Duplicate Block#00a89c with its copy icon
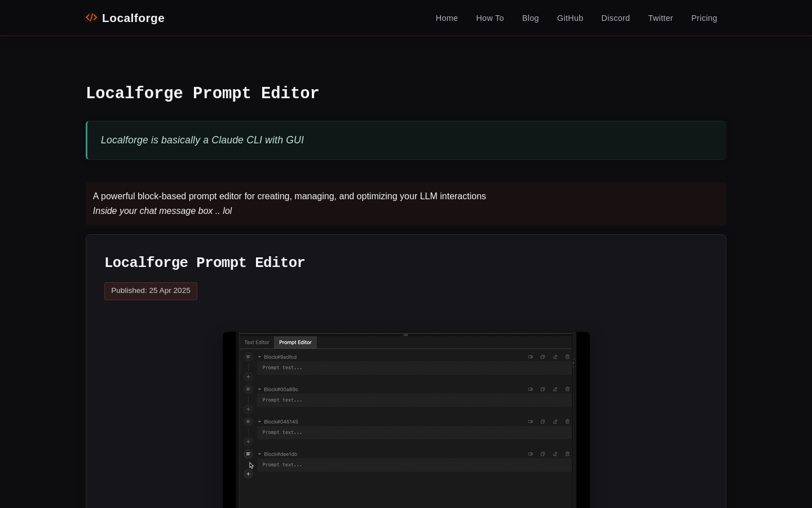Viewport: 812px width, 508px height. pyautogui.click(x=542, y=389)
